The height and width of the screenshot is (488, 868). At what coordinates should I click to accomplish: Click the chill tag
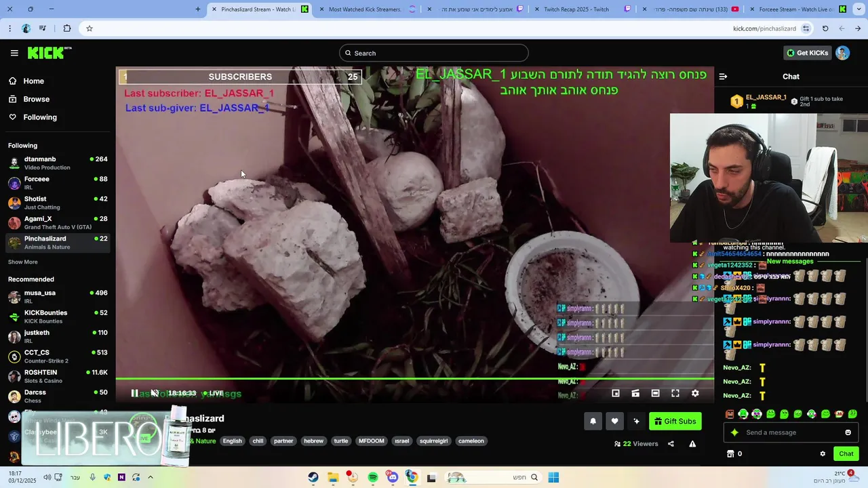pyautogui.click(x=258, y=441)
